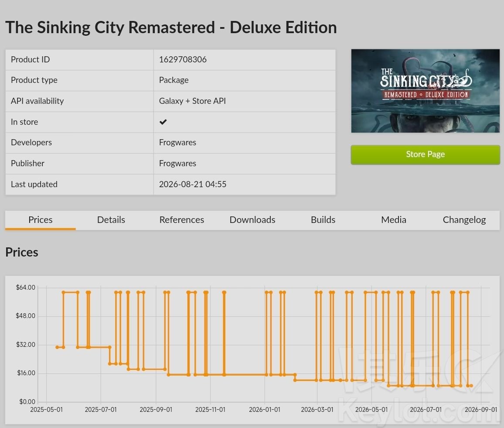The image size is (504, 428).
Task: Click the first price chart data point
Action: 57,347
